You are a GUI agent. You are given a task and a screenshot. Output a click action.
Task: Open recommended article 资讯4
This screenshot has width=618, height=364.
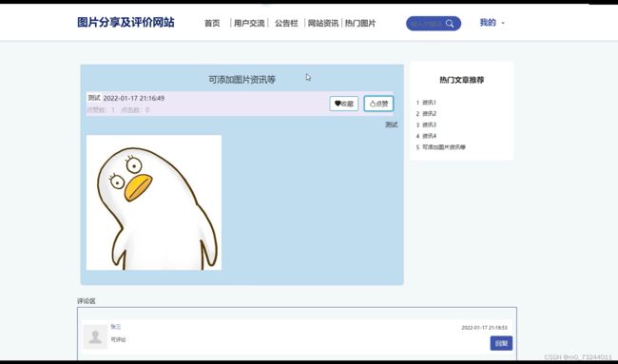point(429,136)
